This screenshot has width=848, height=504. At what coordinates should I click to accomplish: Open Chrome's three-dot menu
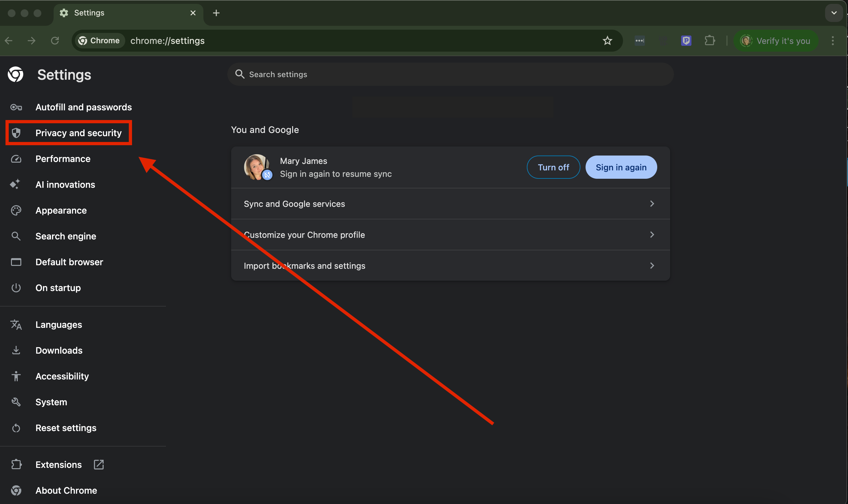coord(833,41)
